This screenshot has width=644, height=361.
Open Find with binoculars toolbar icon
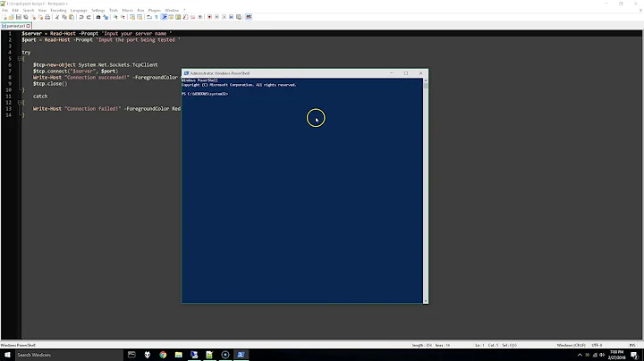coord(98,17)
